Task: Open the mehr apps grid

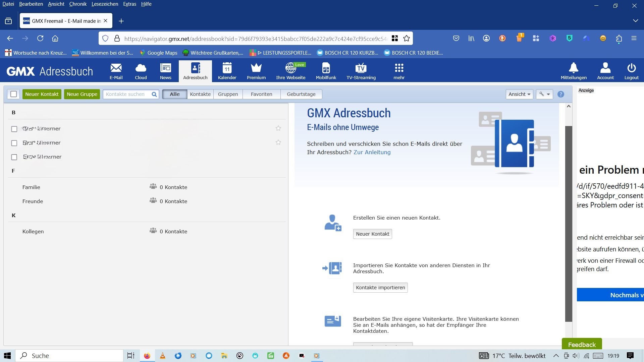Action: (399, 71)
